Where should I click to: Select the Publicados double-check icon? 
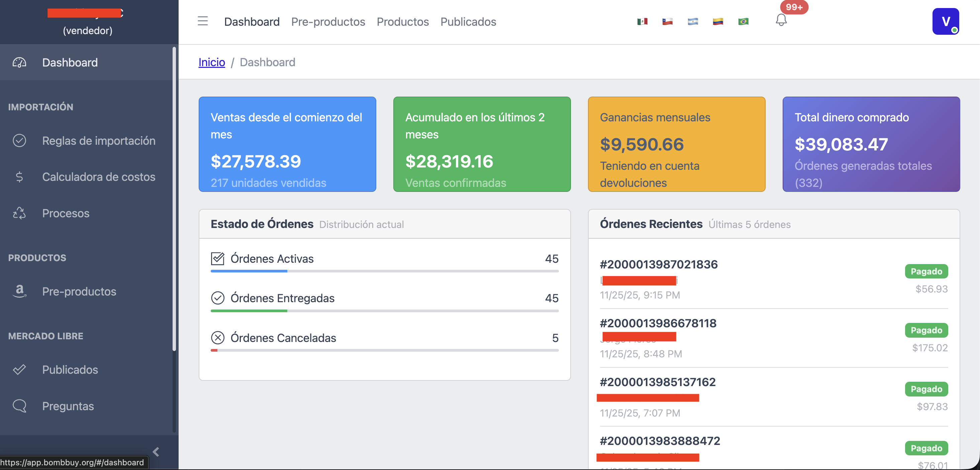click(19, 369)
